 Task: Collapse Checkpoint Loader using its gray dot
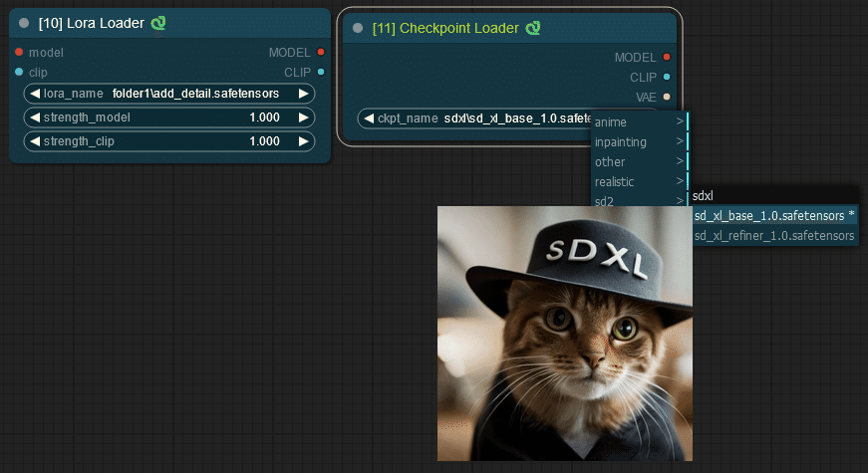tap(358, 28)
